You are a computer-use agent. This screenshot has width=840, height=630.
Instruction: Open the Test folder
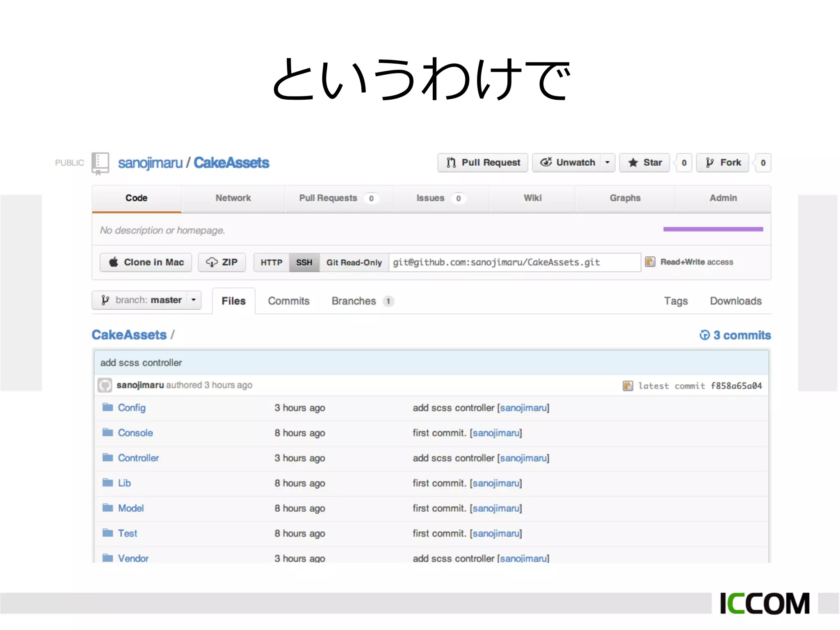coord(128,533)
